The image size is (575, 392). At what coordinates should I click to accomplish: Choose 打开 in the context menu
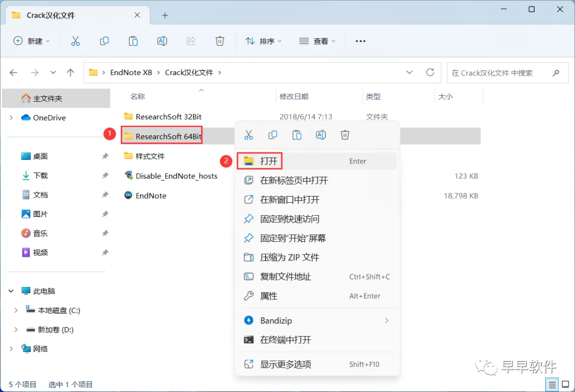point(317,161)
